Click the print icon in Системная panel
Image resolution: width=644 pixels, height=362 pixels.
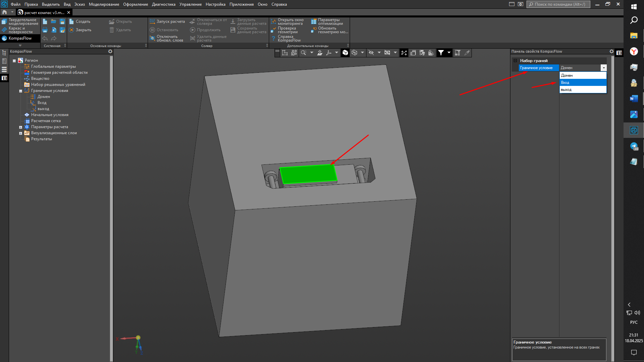[45, 30]
